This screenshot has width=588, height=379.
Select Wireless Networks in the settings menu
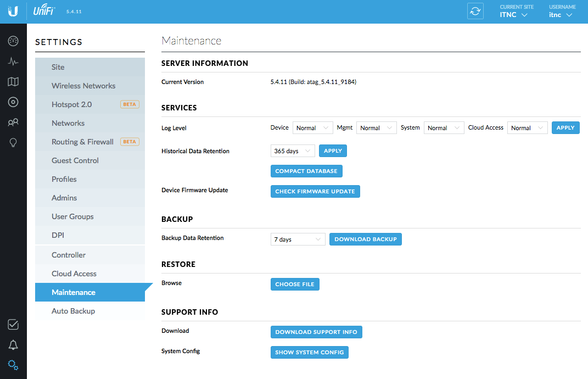(x=83, y=86)
